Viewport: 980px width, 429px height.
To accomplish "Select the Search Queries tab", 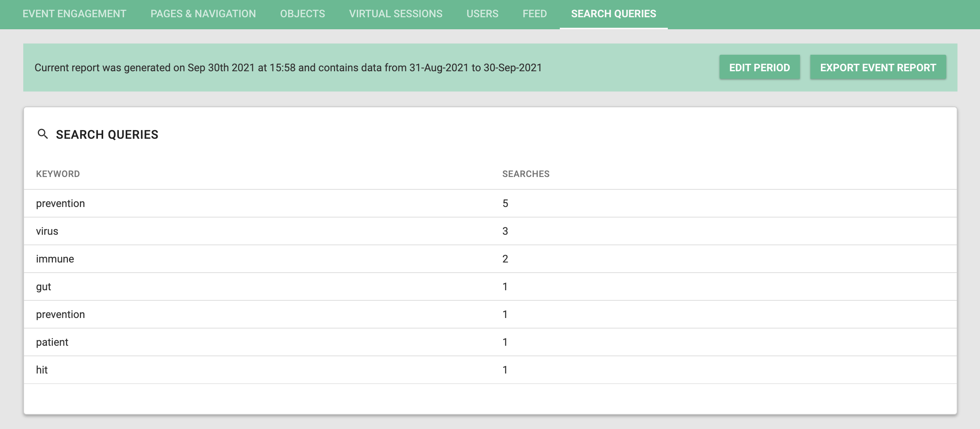I will tap(613, 14).
